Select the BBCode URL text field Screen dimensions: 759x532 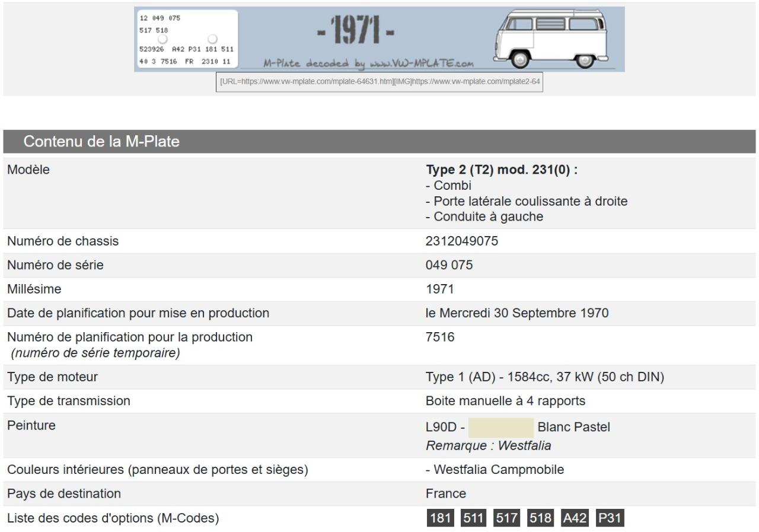pos(379,81)
